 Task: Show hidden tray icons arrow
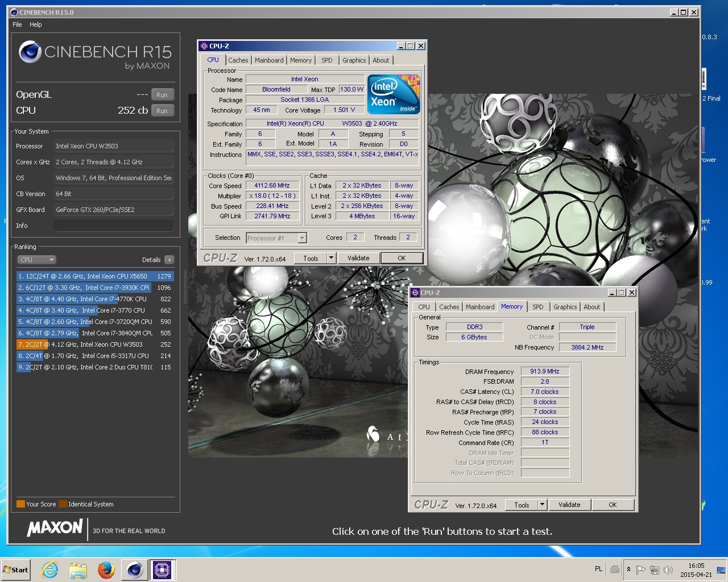coord(628,569)
